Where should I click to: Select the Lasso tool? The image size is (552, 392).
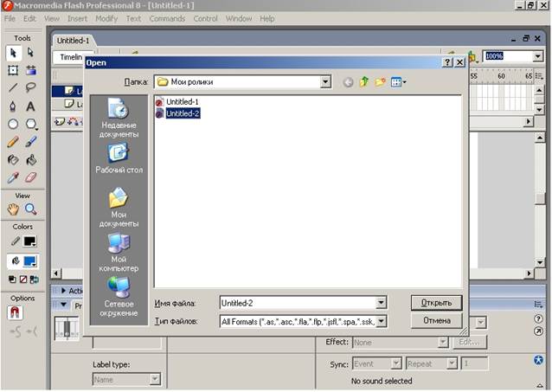[31, 87]
